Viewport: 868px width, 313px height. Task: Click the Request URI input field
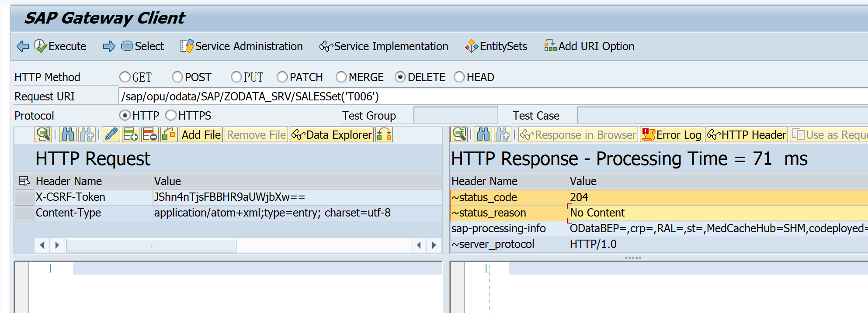tap(493, 96)
